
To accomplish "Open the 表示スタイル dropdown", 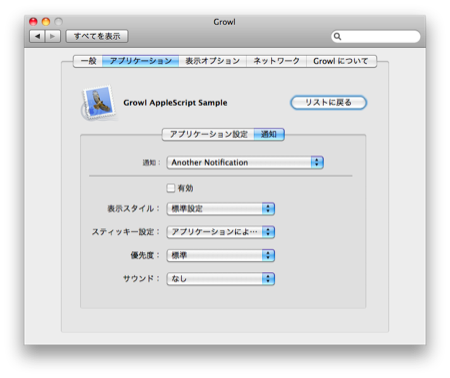I will coord(221,209).
